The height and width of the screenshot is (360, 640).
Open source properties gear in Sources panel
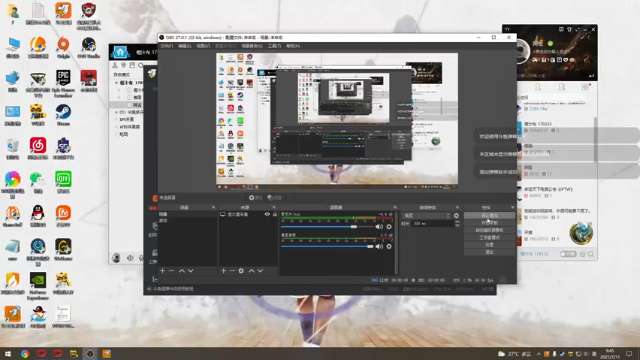[241, 271]
